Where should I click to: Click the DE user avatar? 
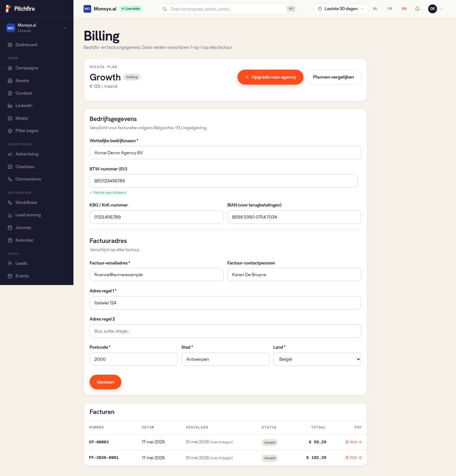[x=433, y=9]
